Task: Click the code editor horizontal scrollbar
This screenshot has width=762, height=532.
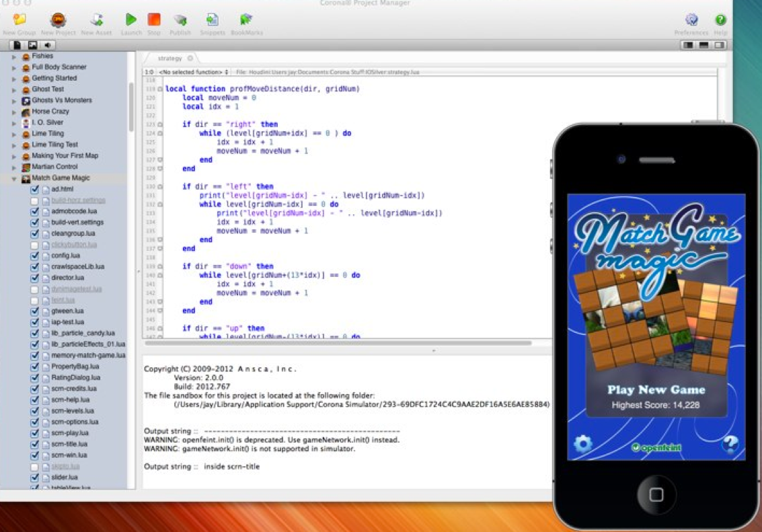Action: tap(338, 343)
